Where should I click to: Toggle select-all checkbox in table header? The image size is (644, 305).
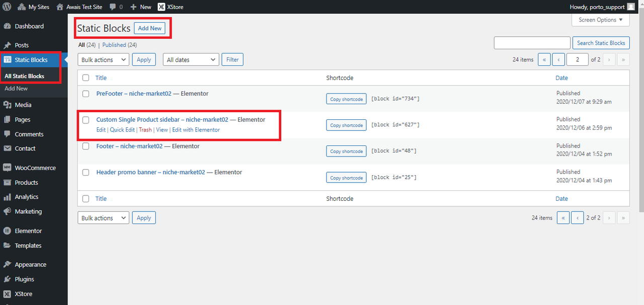click(86, 78)
